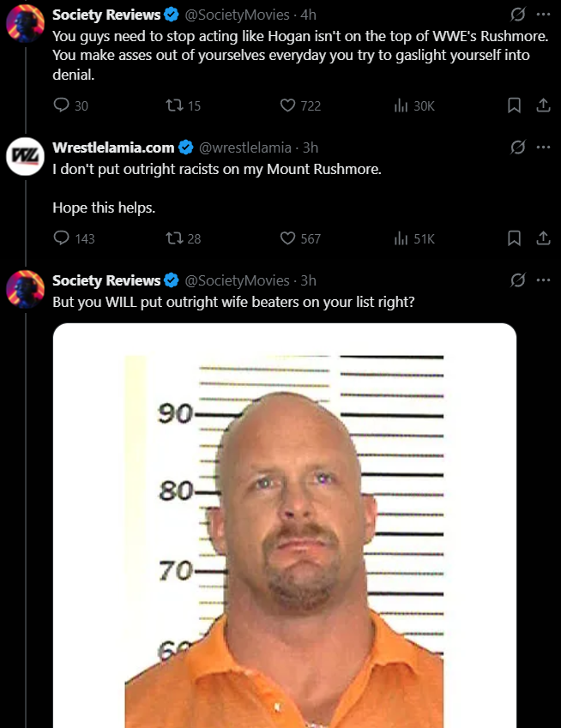
Task: Reply to the Wrestlelamia.com tweet
Action: [61, 238]
